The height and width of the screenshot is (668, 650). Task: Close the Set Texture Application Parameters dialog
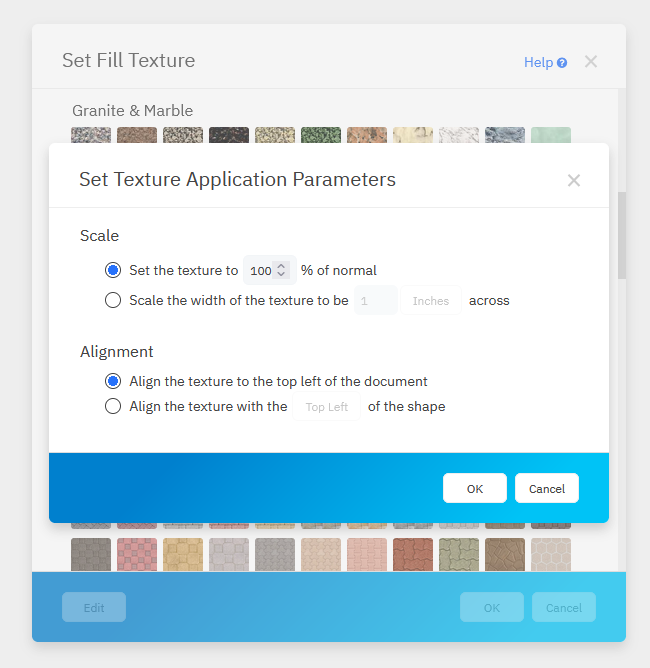[573, 181]
